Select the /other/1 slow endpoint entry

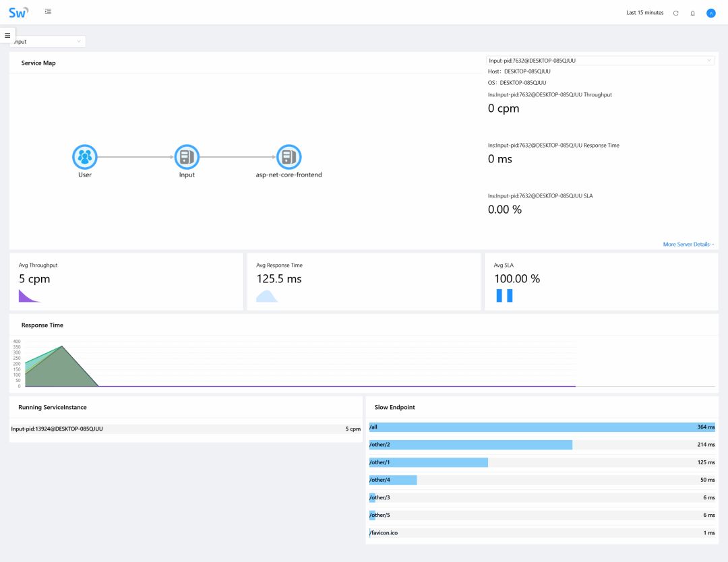[428, 462]
